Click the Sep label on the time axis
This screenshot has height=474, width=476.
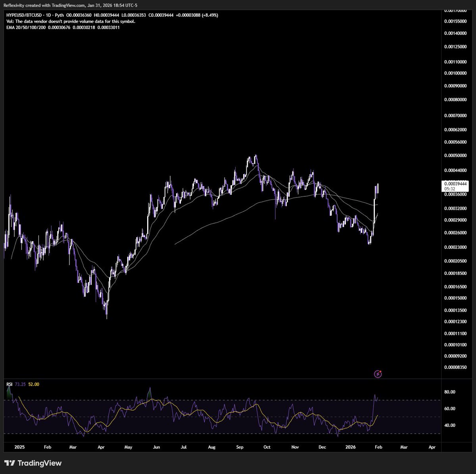239,447
